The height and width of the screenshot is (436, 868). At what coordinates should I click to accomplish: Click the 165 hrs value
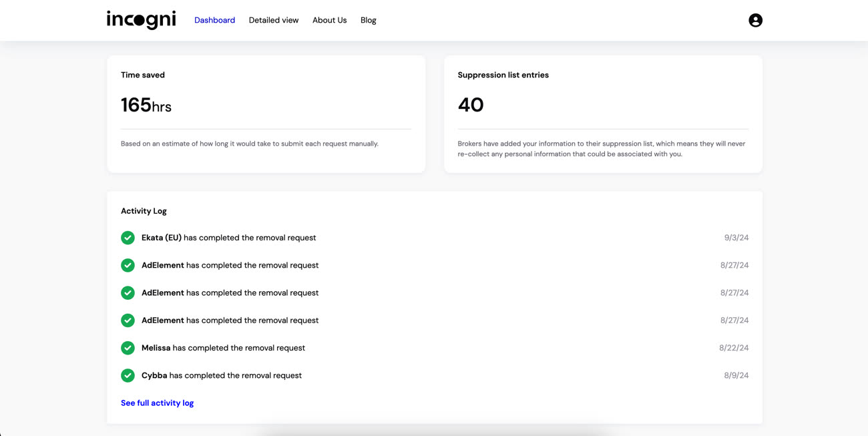point(146,105)
